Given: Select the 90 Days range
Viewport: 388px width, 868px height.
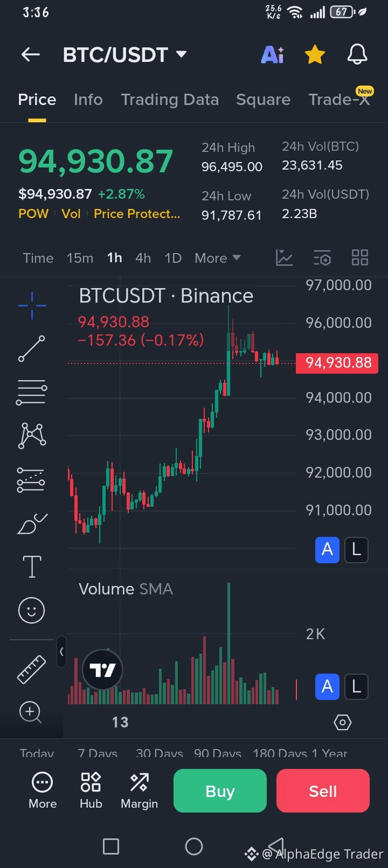Looking at the screenshot, I should point(218,753).
